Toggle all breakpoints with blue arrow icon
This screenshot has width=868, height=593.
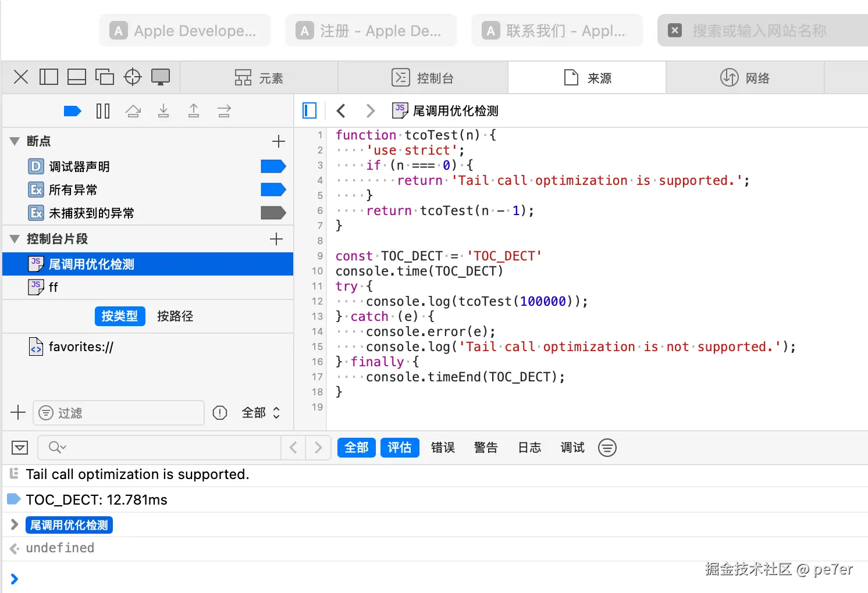point(72,111)
